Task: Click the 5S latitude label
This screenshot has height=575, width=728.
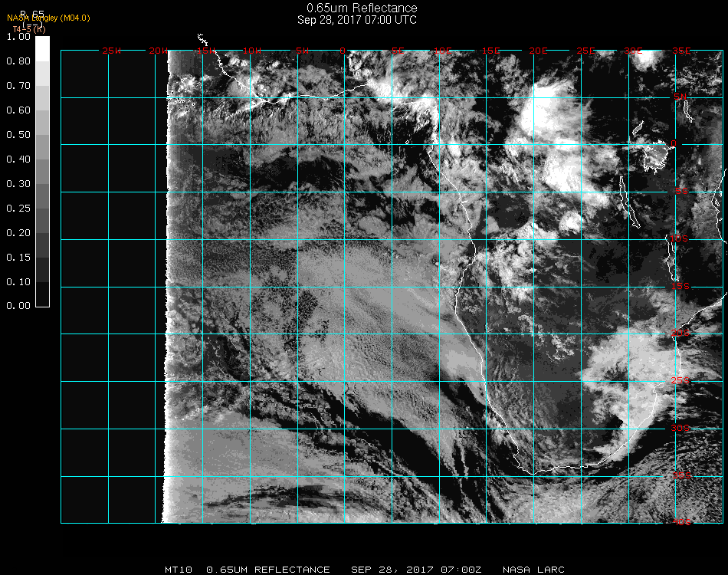Action: coord(681,192)
